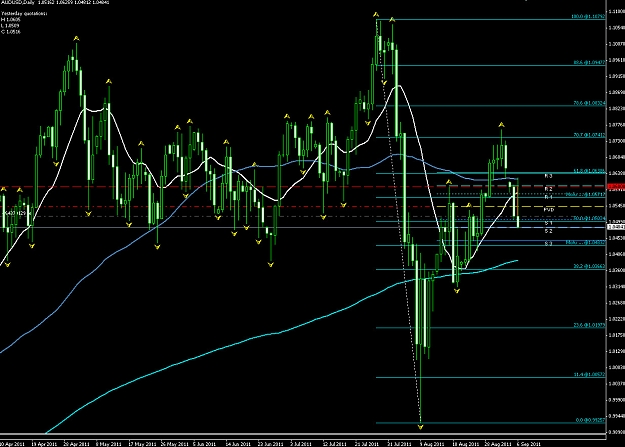The image size is (625, 447).
Task: Click the R2 pivot resistance label
Action: [548, 189]
